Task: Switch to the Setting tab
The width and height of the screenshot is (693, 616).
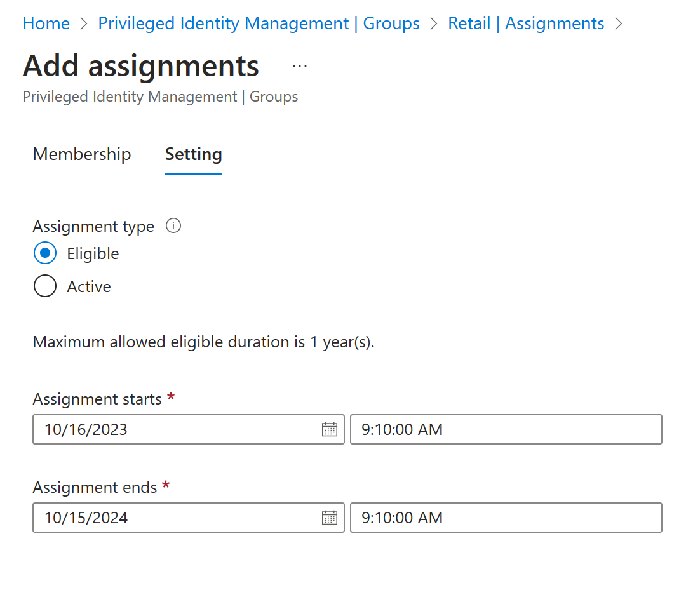Action: coord(193,154)
